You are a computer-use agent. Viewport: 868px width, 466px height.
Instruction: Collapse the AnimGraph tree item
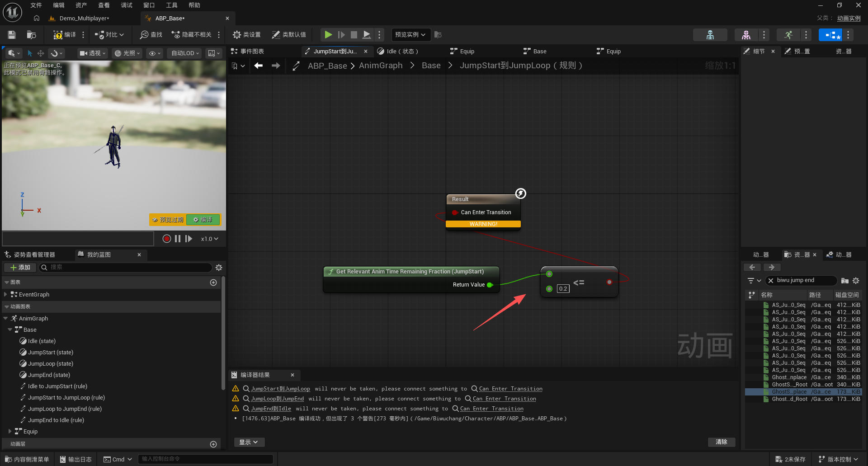(x=5, y=318)
